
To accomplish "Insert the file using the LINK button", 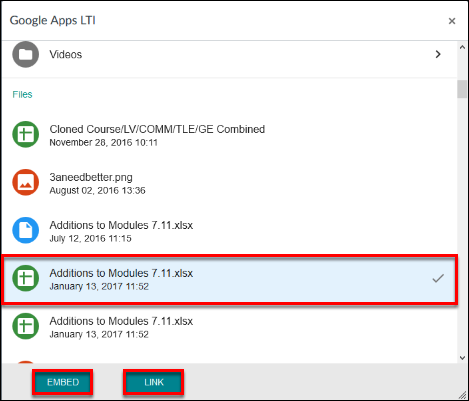I will (x=154, y=382).
